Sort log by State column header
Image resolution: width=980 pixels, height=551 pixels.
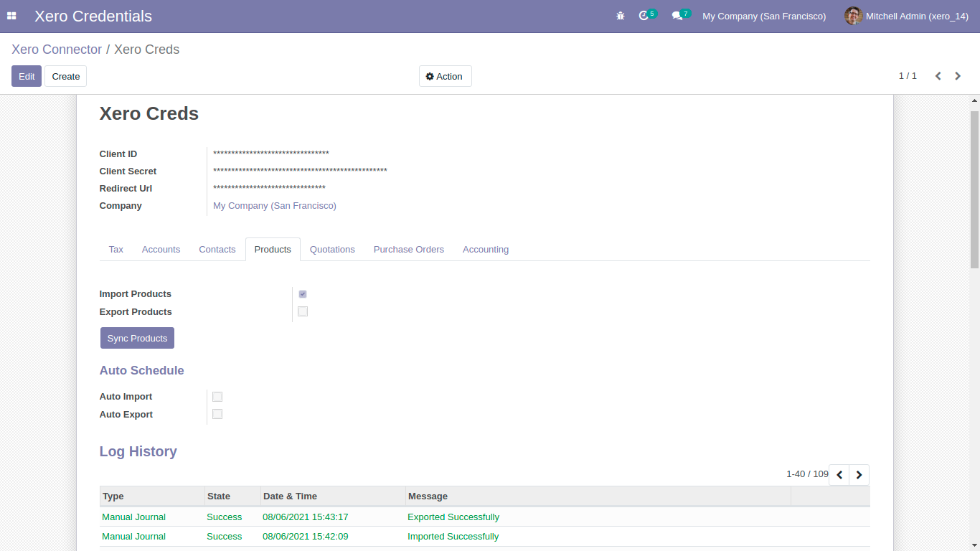(x=232, y=496)
